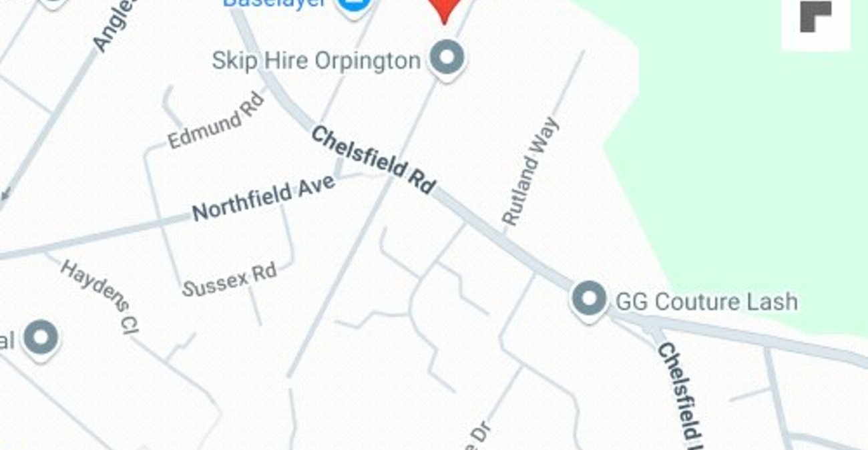
Task: Click the red destination pin
Action: coord(445,10)
